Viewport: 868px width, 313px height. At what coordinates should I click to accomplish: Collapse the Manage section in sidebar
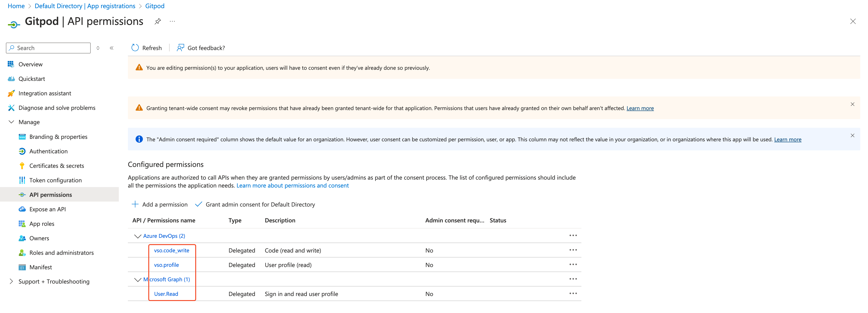coord(12,122)
